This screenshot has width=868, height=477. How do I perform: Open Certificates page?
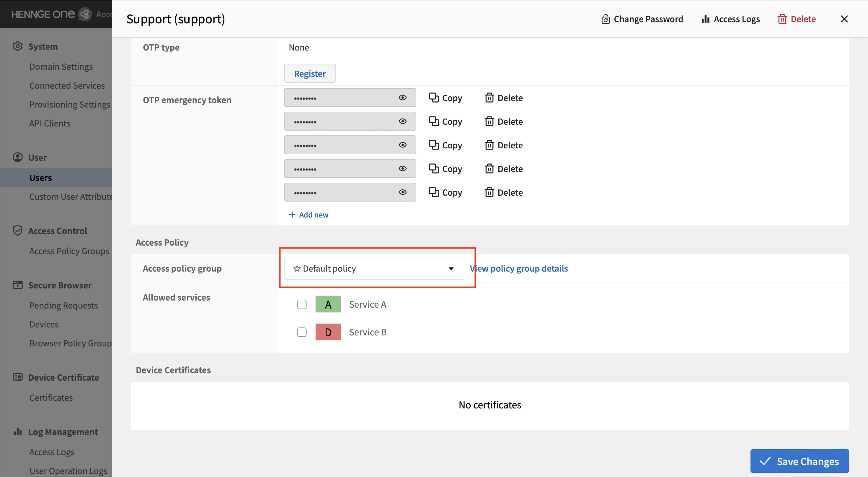click(x=51, y=397)
